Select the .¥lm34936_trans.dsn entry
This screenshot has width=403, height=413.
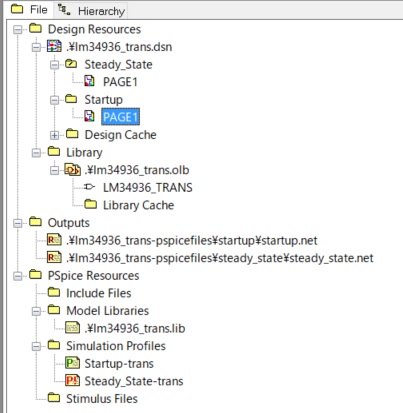click(119, 47)
